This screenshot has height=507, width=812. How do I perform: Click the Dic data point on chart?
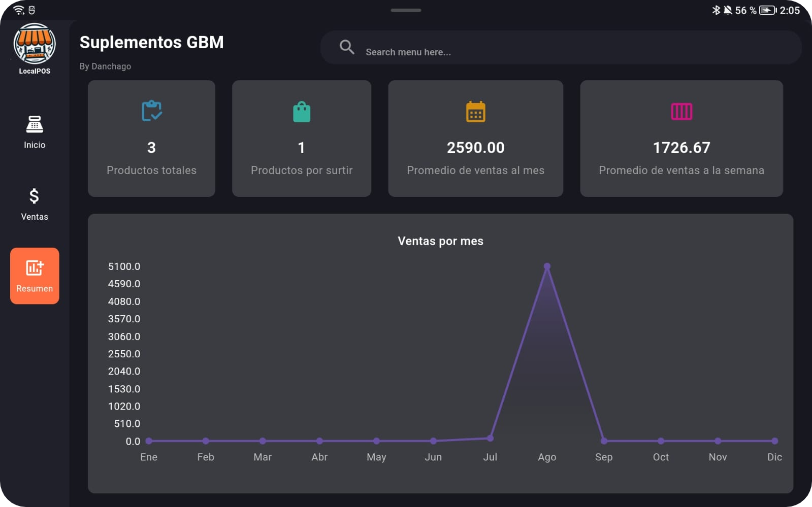coord(774,441)
